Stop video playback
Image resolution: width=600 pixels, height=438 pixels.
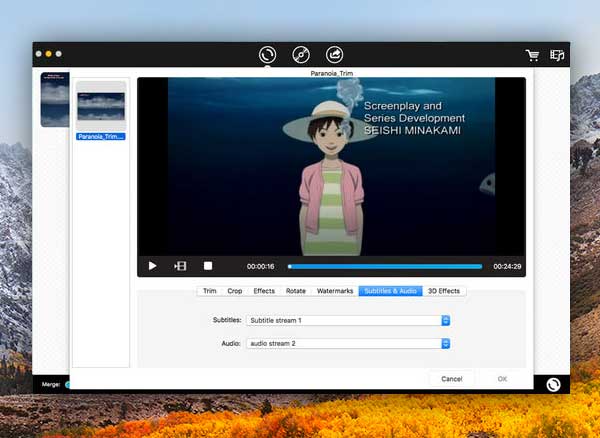coord(208,266)
